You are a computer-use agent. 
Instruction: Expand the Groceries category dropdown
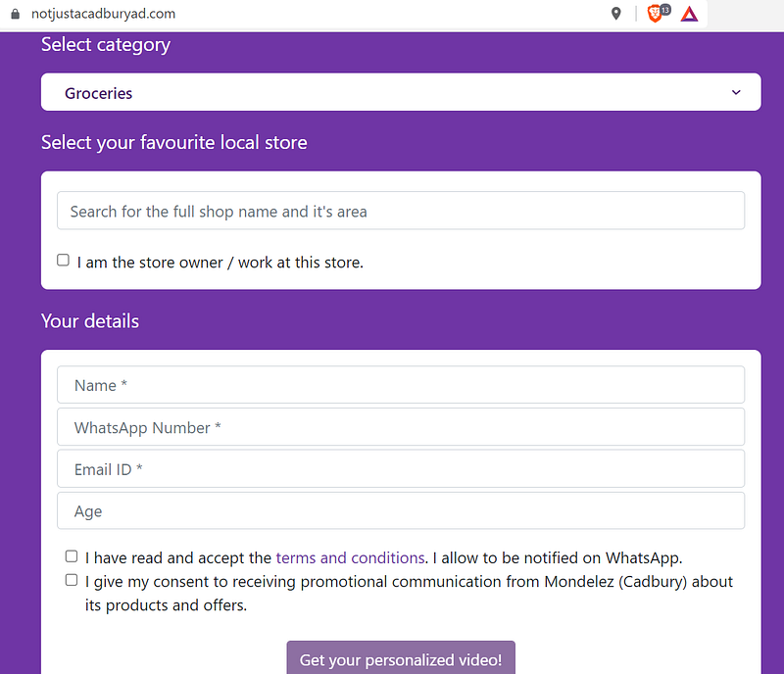[x=400, y=93]
